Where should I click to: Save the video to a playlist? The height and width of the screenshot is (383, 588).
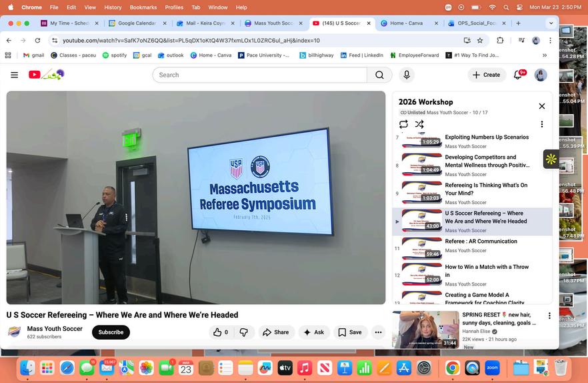click(x=350, y=332)
